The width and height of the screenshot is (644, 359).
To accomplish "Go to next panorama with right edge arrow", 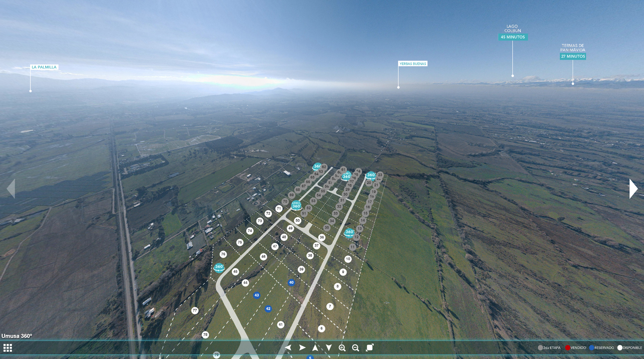I will coord(633,189).
